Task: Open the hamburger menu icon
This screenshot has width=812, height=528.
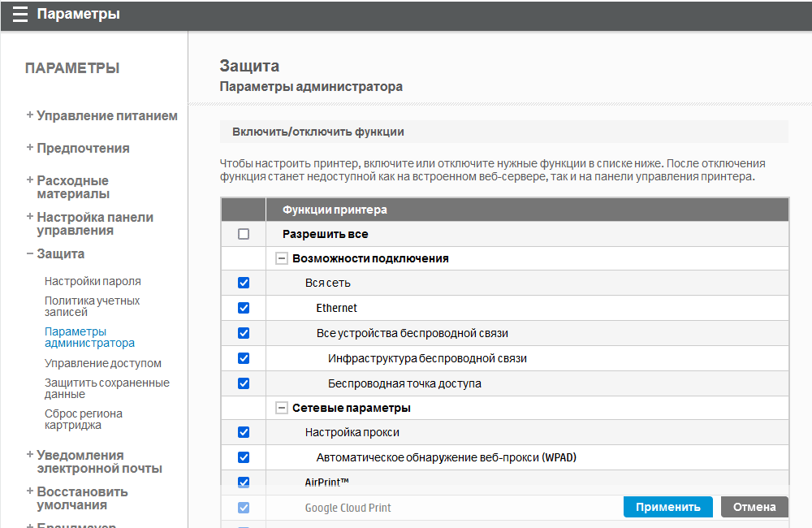Action: pos(19,14)
